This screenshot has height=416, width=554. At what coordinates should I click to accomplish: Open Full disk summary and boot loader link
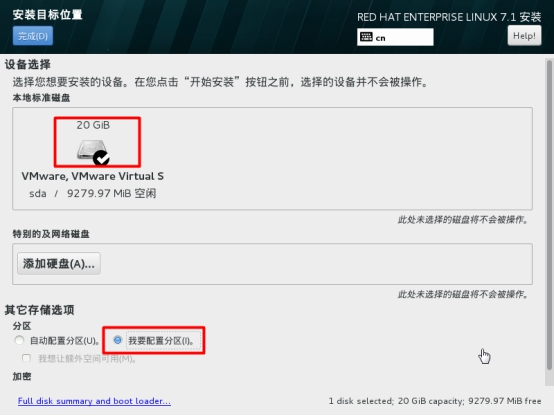pyautogui.click(x=94, y=401)
